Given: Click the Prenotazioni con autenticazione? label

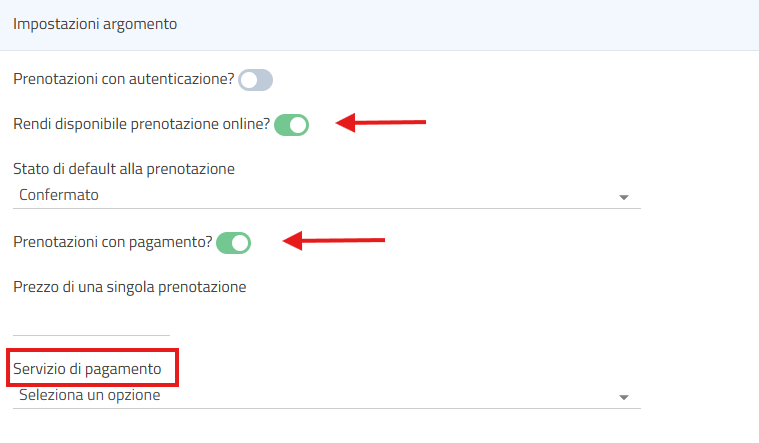Looking at the screenshot, I should tap(123, 79).
